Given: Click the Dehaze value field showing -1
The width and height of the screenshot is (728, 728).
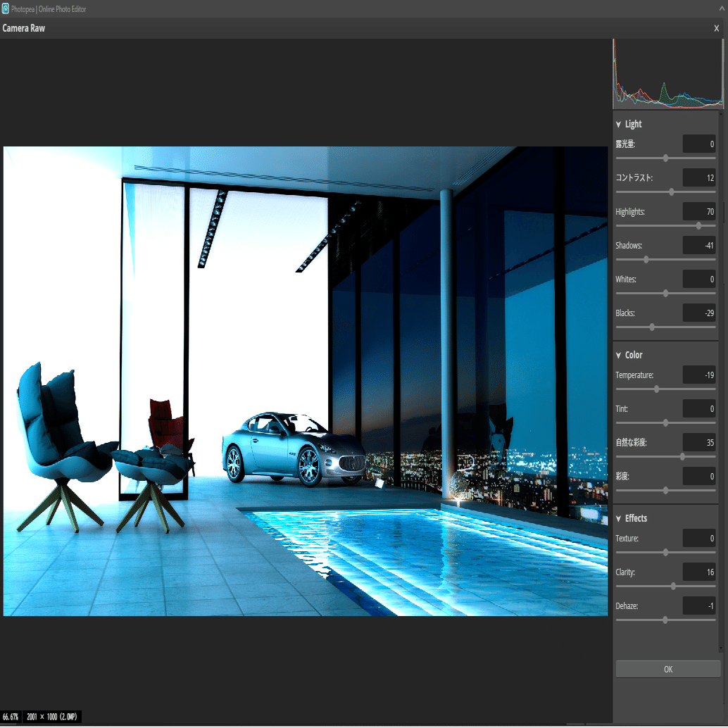Looking at the screenshot, I should point(698,606).
